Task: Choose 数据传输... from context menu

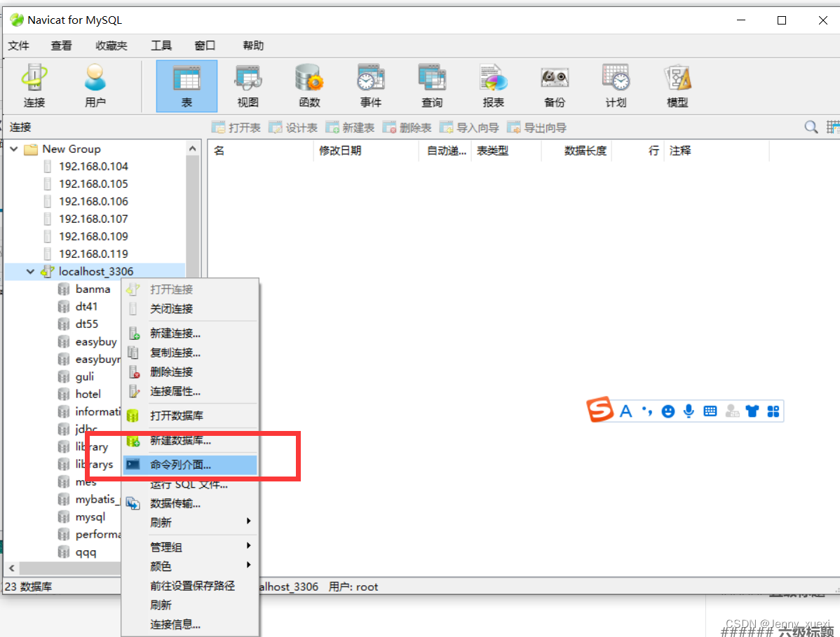Action: [x=190, y=504]
